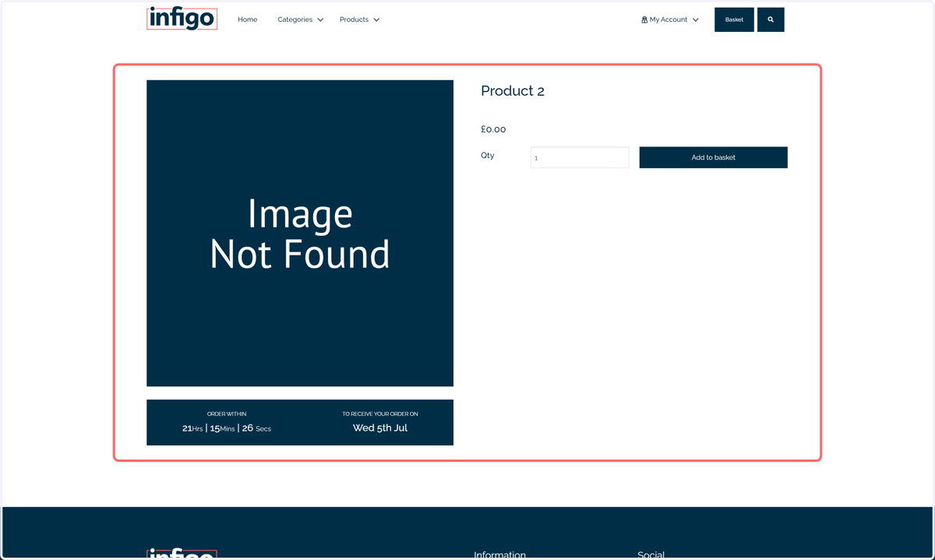Click the Wed 5th Jul delivery date

click(x=380, y=428)
